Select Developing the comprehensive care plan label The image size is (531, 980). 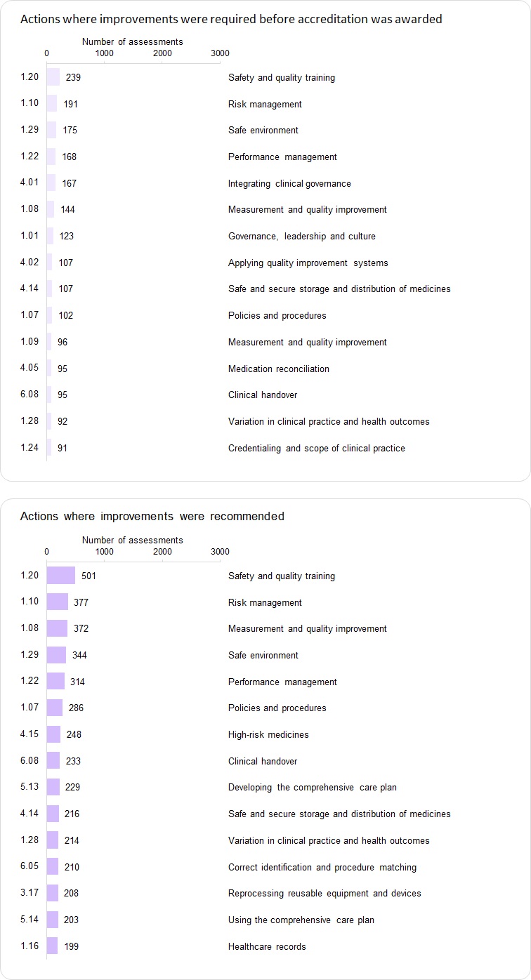coord(312,787)
